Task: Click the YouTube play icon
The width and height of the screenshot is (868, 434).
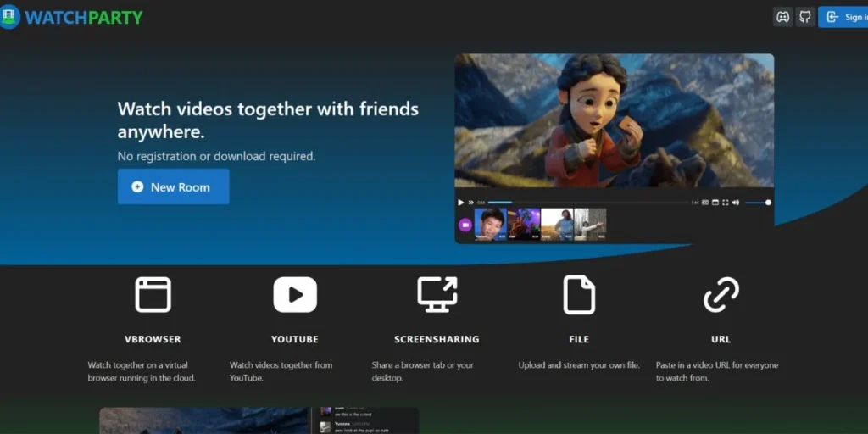Action: click(x=295, y=294)
